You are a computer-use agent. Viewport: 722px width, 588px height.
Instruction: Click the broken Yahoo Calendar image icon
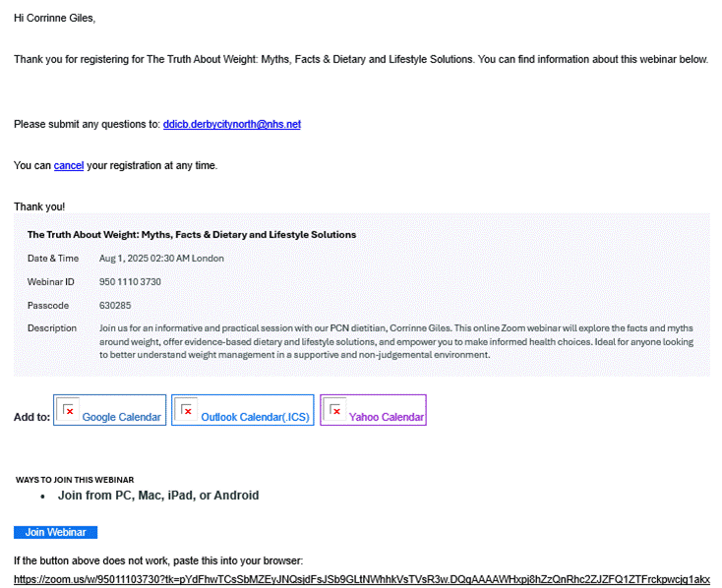pos(334,409)
